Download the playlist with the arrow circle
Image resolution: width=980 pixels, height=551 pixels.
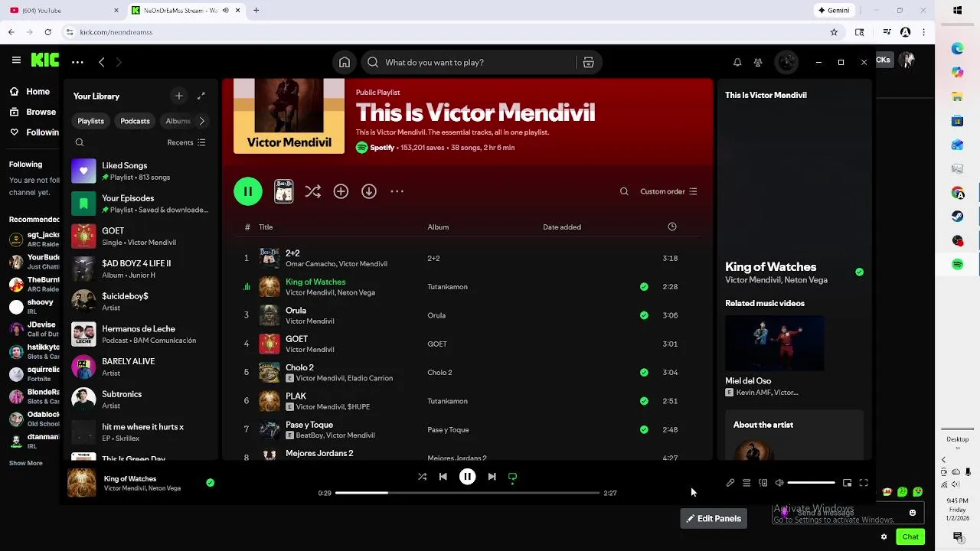tap(369, 191)
